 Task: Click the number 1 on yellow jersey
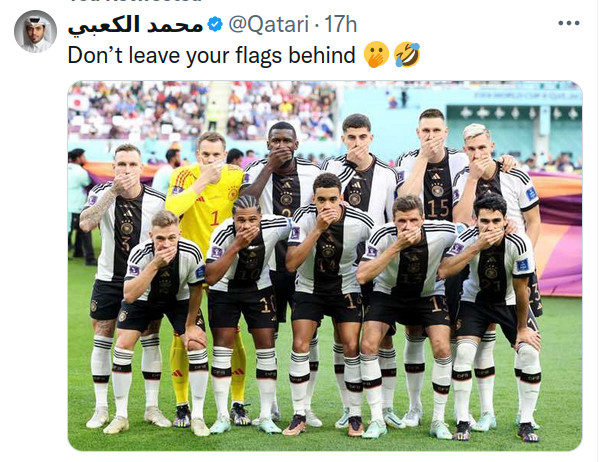click(214, 219)
